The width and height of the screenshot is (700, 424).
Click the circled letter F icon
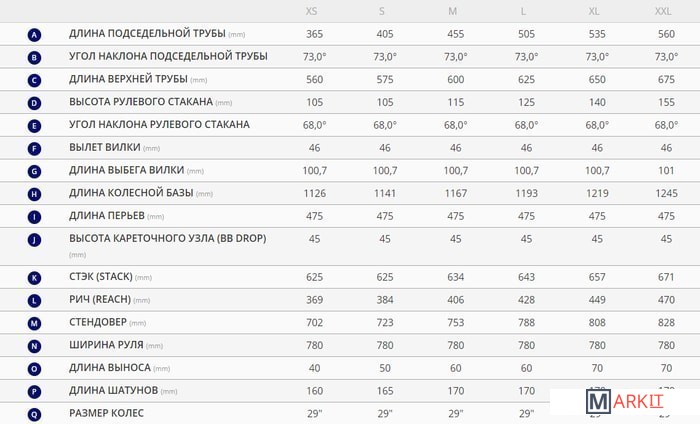35,148
